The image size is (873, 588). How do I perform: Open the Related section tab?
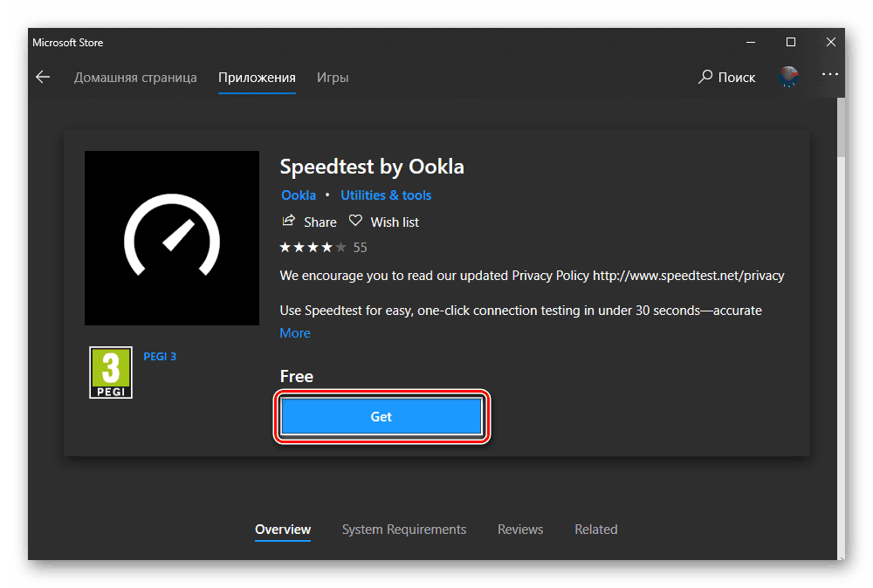596,530
